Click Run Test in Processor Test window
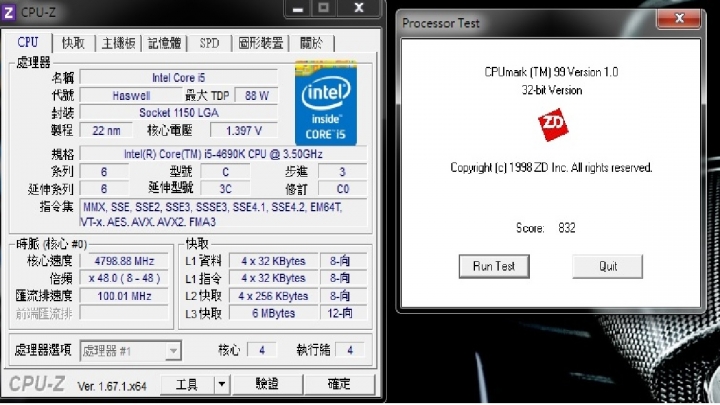The height and width of the screenshot is (405, 720). click(x=494, y=266)
